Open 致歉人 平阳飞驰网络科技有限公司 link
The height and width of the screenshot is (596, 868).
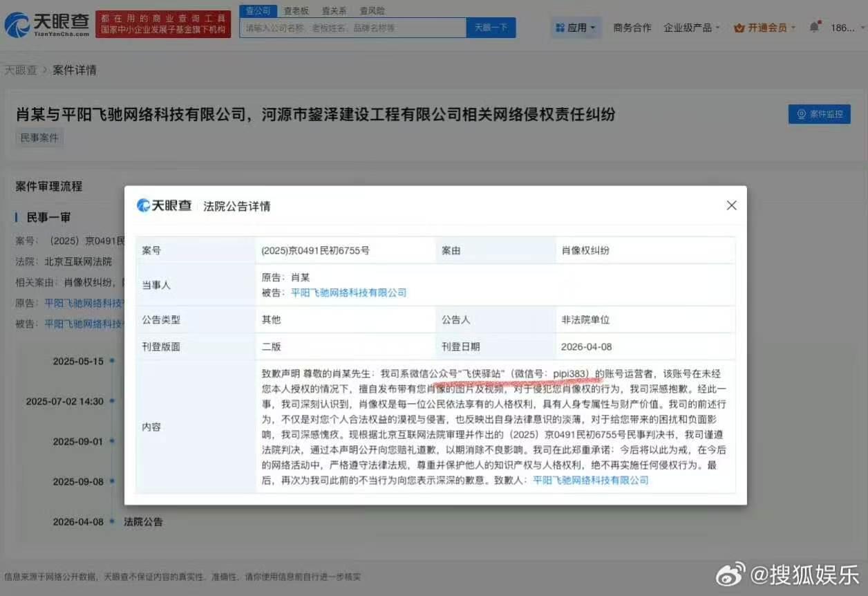pos(591,480)
